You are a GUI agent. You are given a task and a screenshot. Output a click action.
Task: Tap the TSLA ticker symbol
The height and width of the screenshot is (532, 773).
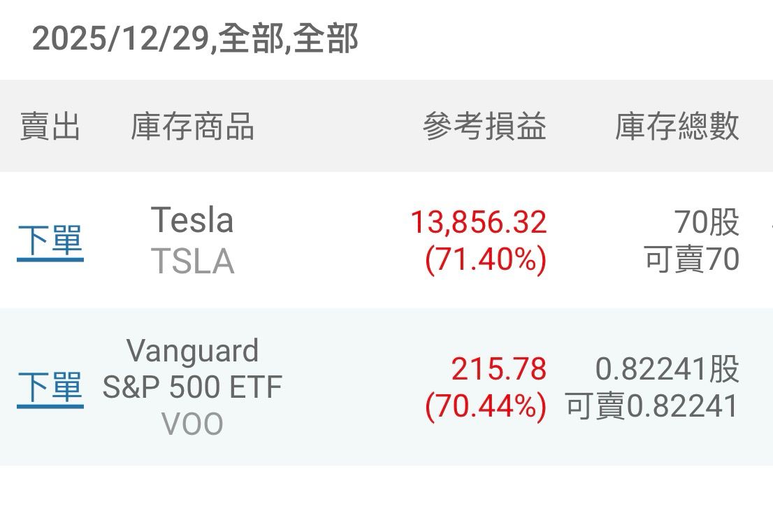(x=192, y=261)
